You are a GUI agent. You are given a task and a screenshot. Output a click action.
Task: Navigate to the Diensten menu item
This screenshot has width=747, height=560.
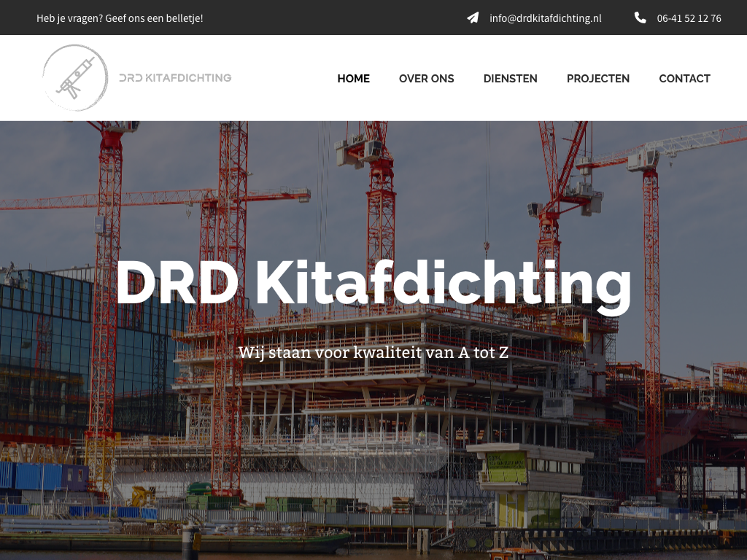coord(510,79)
